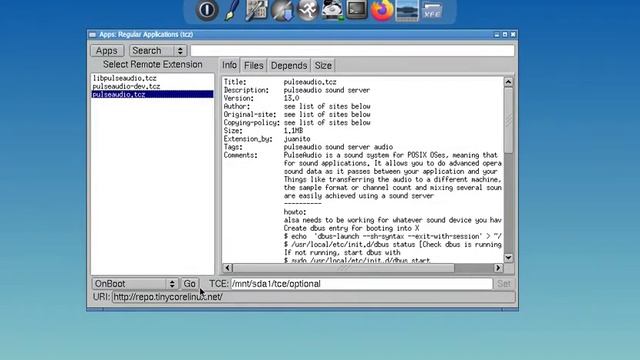This screenshot has height=360, width=640.
Task: Open the Search type dropdown
Action: tap(158, 51)
